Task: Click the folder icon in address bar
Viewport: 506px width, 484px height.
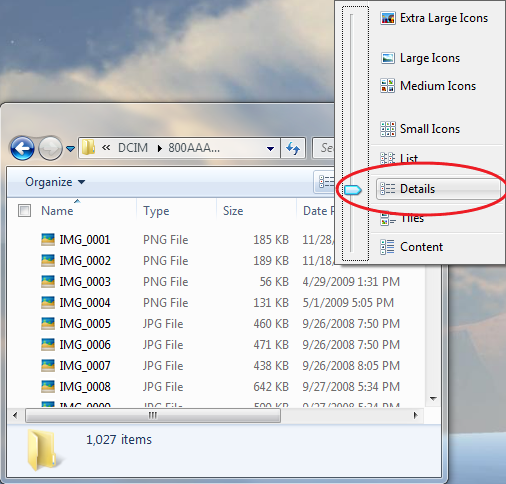Action: tap(89, 147)
